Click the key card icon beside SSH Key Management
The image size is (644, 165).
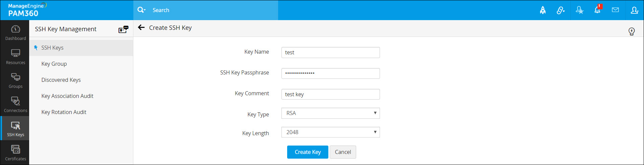pyautogui.click(x=123, y=30)
